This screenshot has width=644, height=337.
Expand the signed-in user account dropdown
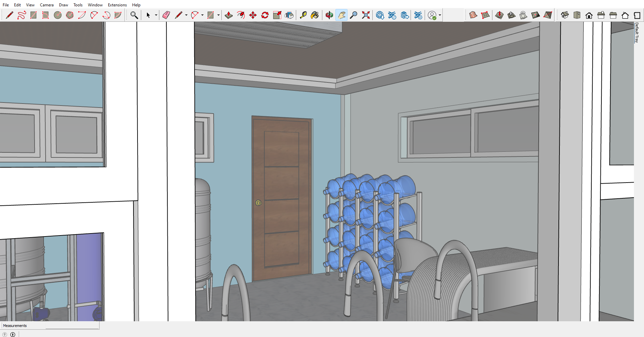(440, 15)
